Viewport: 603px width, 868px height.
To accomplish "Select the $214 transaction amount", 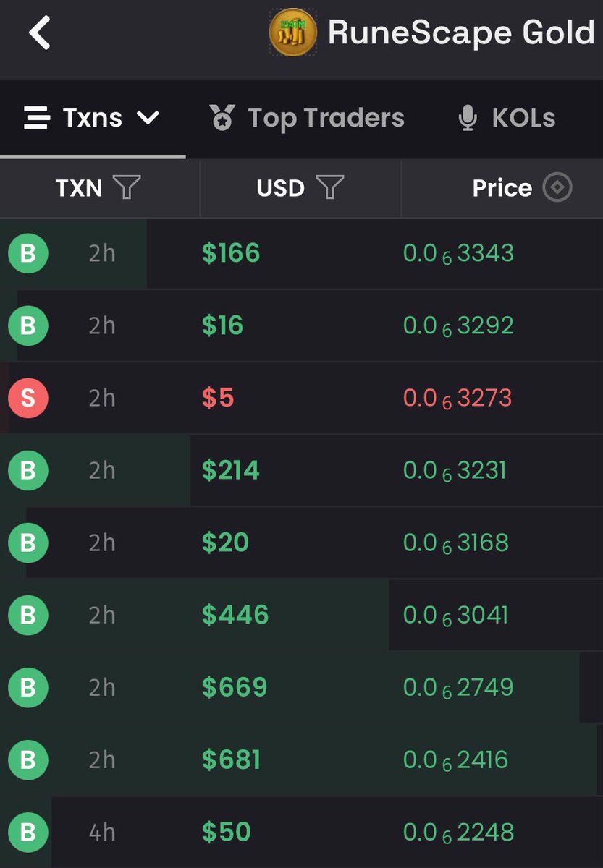I will click(x=231, y=470).
